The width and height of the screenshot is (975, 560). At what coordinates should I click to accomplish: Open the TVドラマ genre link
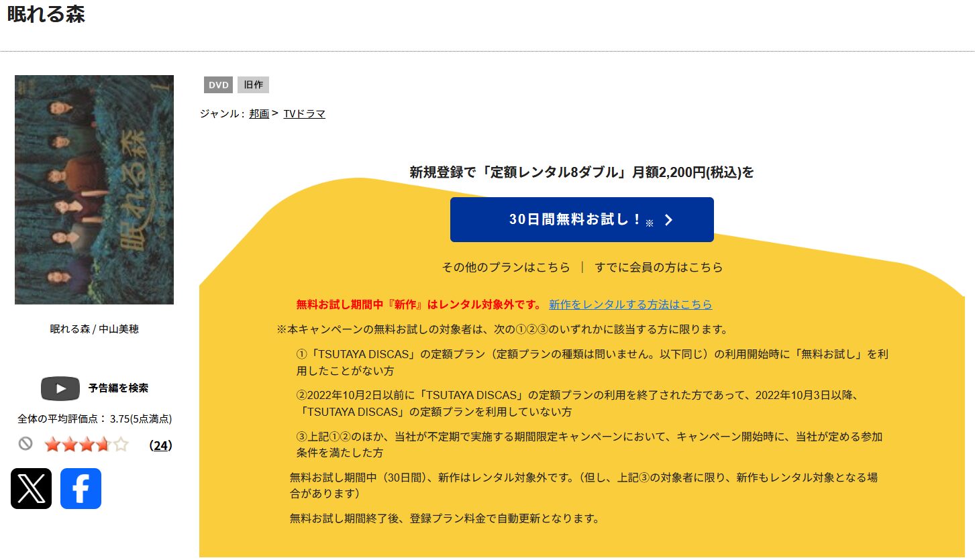point(305,114)
